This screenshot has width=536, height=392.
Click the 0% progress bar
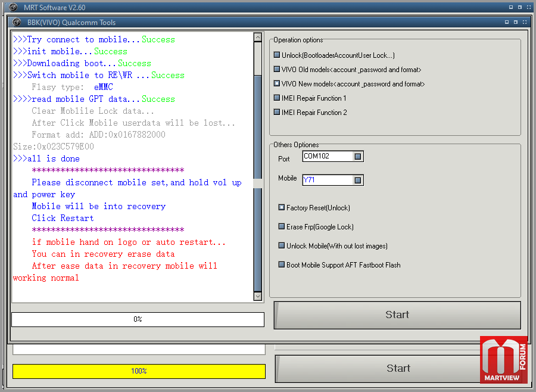click(138, 320)
